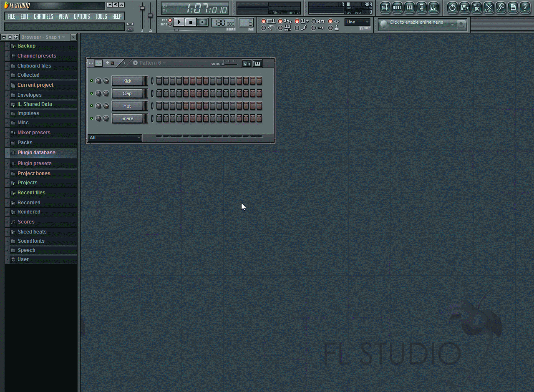Screen dimensions: 534x392
Task: Open the keyboard editor in step sequencer
Action: (257, 63)
